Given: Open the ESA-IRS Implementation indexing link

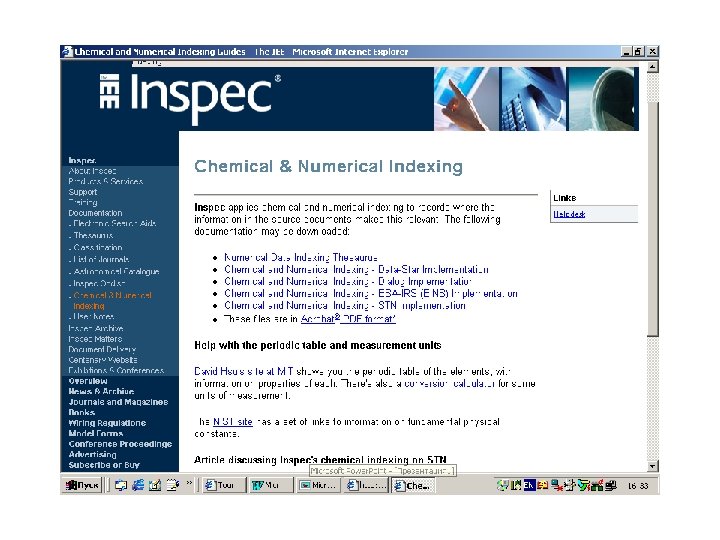Looking at the screenshot, I should [x=371, y=293].
